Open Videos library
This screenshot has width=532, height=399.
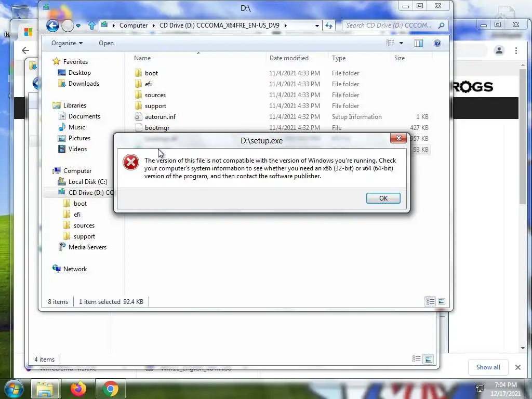pos(77,149)
